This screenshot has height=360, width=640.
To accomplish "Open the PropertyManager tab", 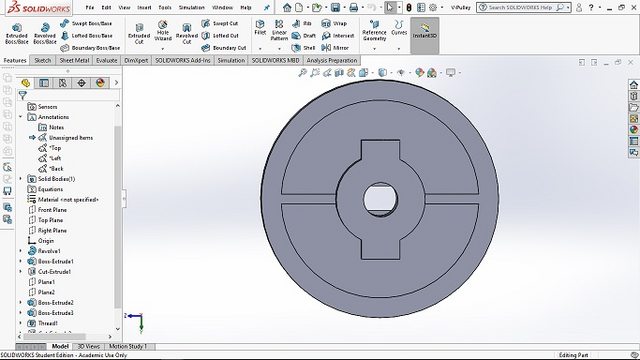I will click(x=44, y=83).
